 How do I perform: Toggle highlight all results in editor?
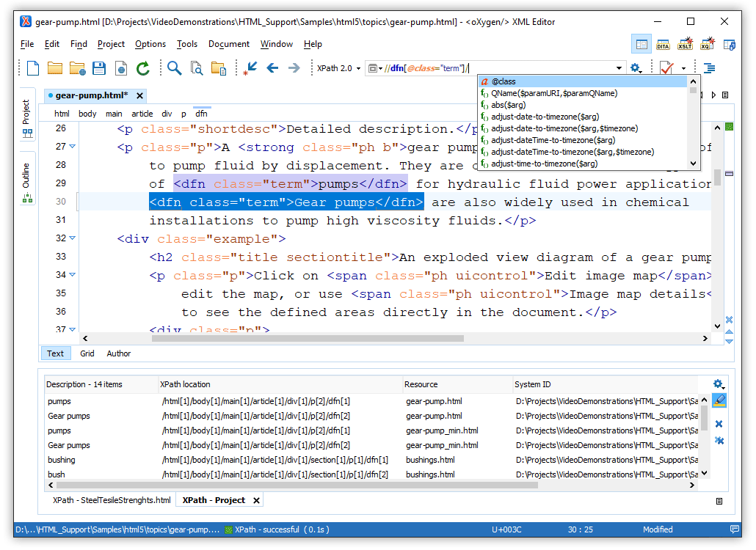[x=719, y=400]
